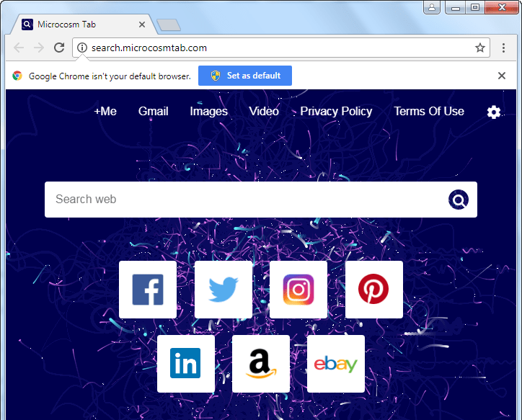Open the +Me link
Image resolution: width=522 pixels, height=420 pixels.
pos(105,111)
